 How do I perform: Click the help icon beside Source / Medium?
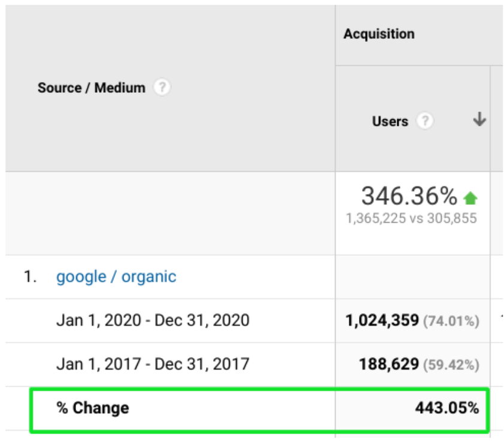pyautogui.click(x=161, y=88)
